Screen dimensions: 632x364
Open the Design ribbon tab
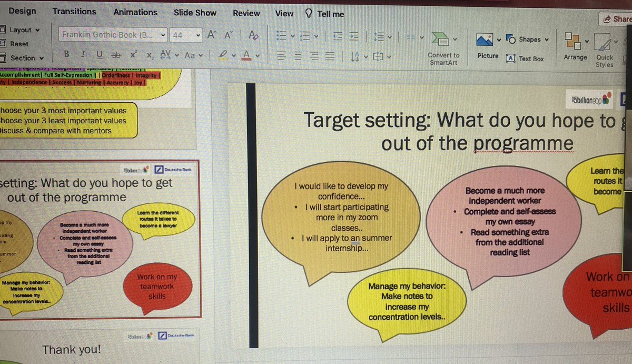point(23,11)
